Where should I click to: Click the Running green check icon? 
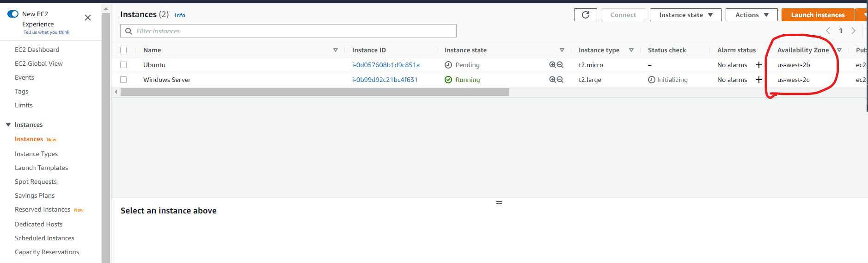pyautogui.click(x=448, y=80)
